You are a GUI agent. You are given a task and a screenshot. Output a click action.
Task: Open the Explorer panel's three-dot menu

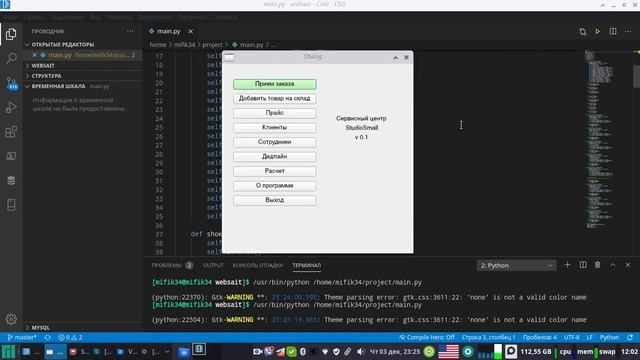[130, 31]
